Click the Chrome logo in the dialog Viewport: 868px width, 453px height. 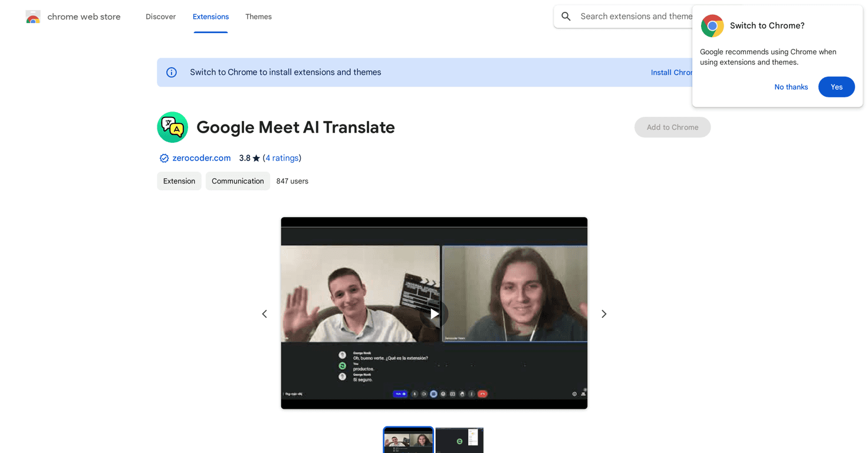click(712, 26)
